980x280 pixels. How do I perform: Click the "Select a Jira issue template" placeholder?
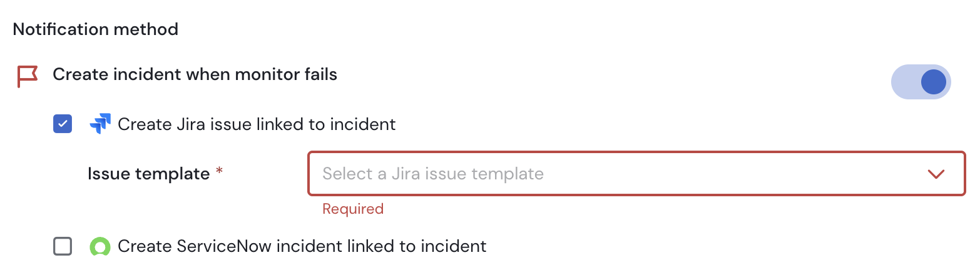pyautogui.click(x=433, y=173)
